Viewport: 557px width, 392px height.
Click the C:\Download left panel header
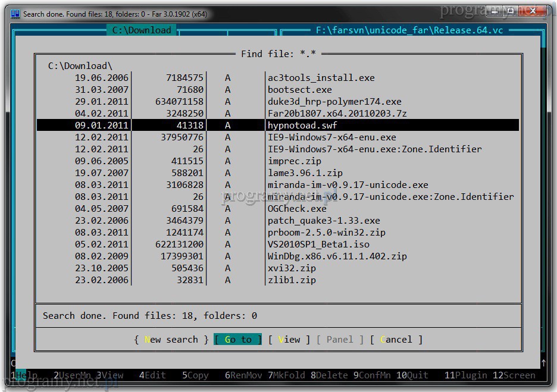pyautogui.click(x=142, y=30)
